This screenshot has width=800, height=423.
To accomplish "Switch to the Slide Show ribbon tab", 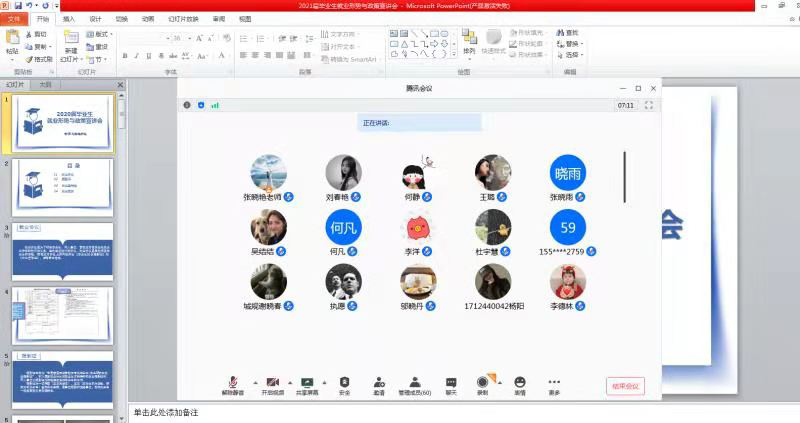I will point(183,19).
